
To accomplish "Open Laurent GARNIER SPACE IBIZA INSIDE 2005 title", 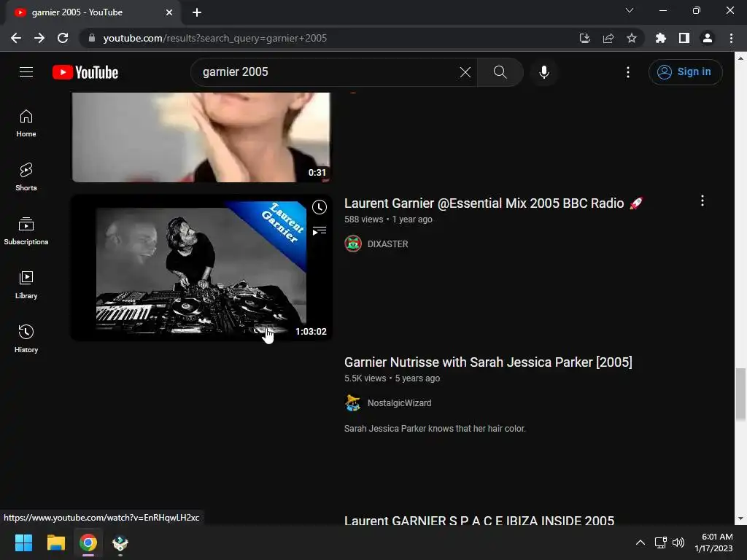I will [x=479, y=520].
